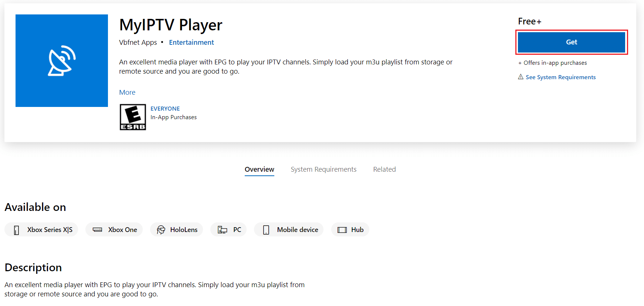Viewport: 644px width, 306px height.
Task: Click the Xbox One controller icon
Action: click(x=97, y=229)
